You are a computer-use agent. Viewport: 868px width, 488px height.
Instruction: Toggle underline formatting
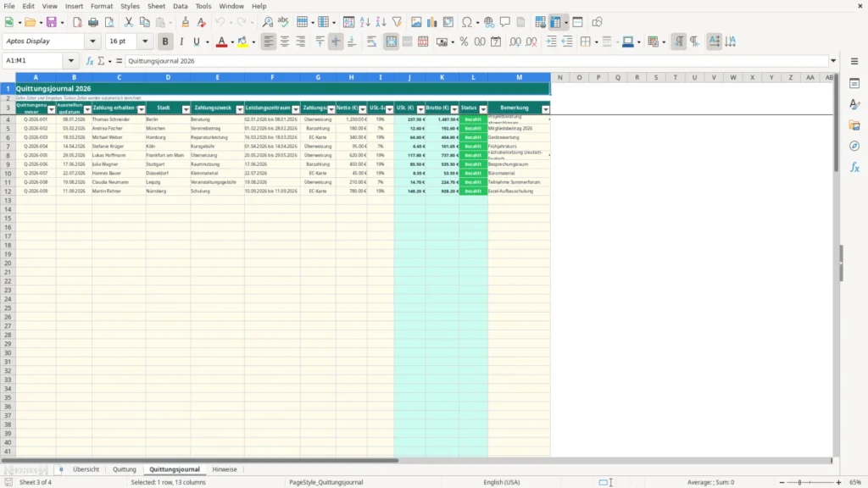pyautogui.click(x=197, y=42)
